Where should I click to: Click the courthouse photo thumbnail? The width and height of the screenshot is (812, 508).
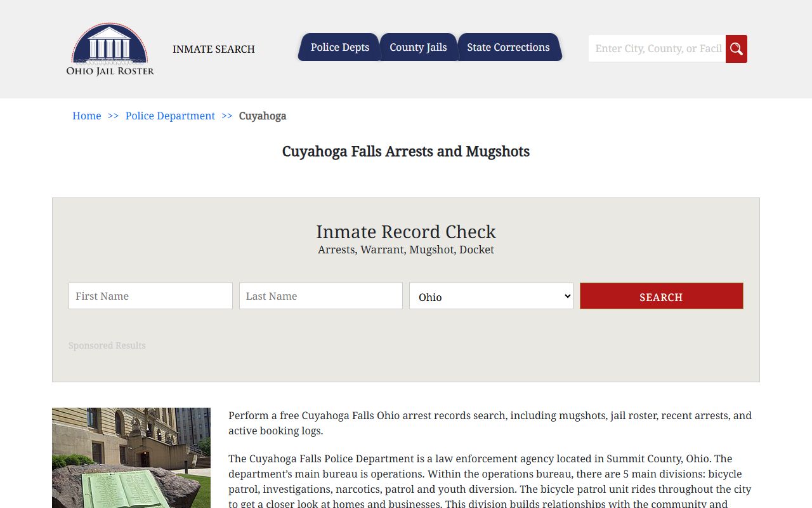(x=131, y=458)
